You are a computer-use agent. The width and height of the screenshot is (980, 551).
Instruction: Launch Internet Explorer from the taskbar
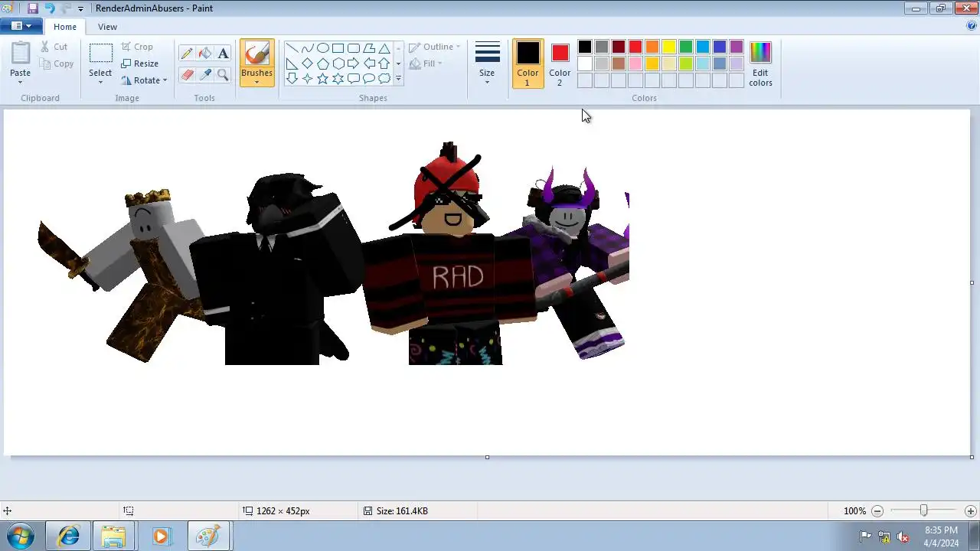(x=68, y=536)
